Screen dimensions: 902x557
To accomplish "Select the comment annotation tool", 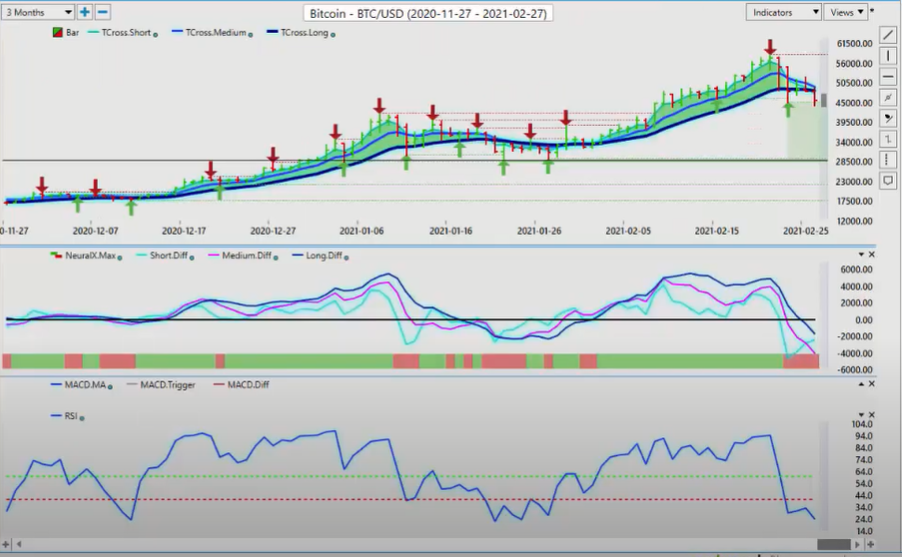I will [x=888, y=181].
